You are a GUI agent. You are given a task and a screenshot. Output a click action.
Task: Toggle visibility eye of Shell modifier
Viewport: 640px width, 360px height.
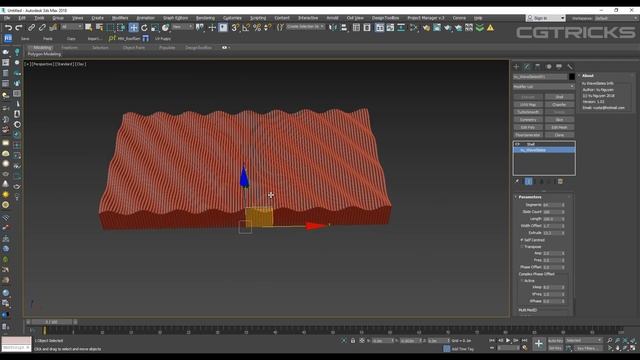(x=518, y=144)
